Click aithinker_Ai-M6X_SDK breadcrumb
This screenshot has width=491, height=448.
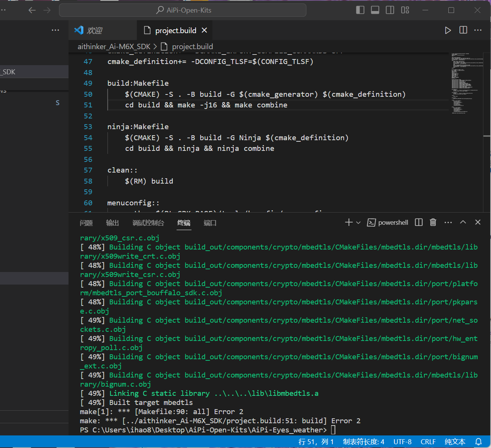[114, 46]
